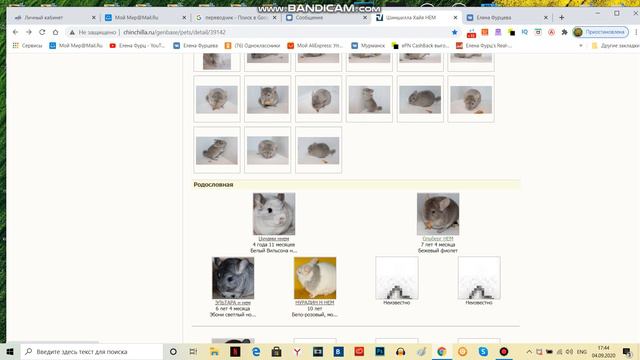This screenshot has width=640, height=360.
Task: Open the yellow-background white chinchilla photo
Action: coord(315,278)
